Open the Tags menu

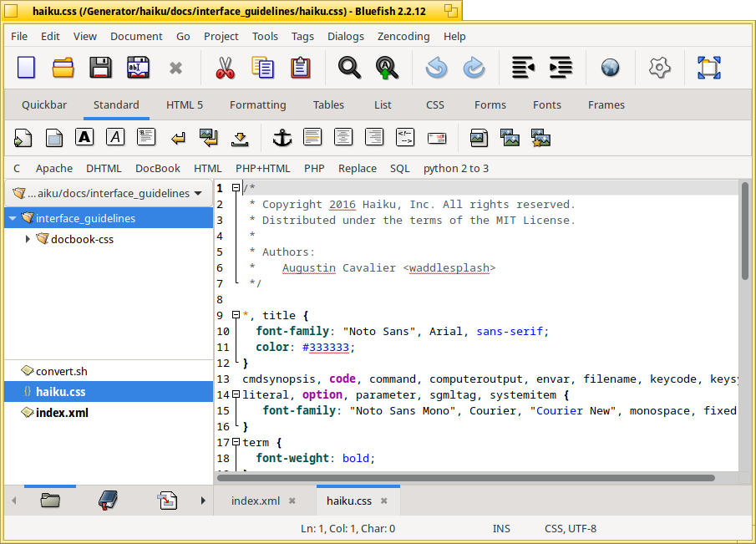pyautogui.click(x=302, y=37)
